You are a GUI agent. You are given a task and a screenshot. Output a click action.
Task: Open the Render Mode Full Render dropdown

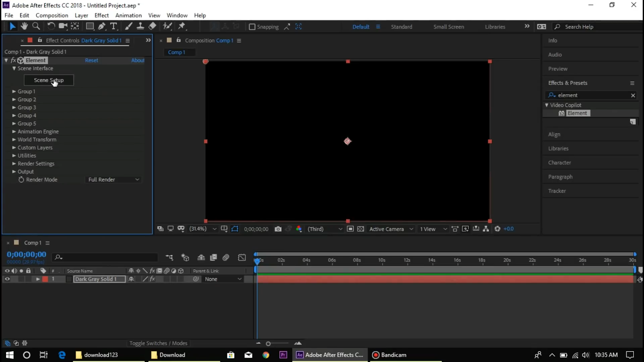point(114,180)
